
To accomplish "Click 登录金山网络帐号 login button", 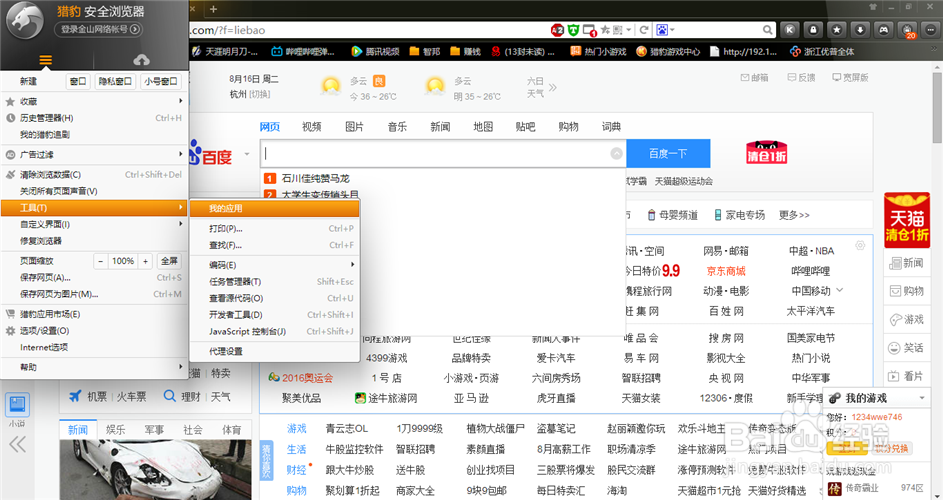I will [x=98, y=29].
